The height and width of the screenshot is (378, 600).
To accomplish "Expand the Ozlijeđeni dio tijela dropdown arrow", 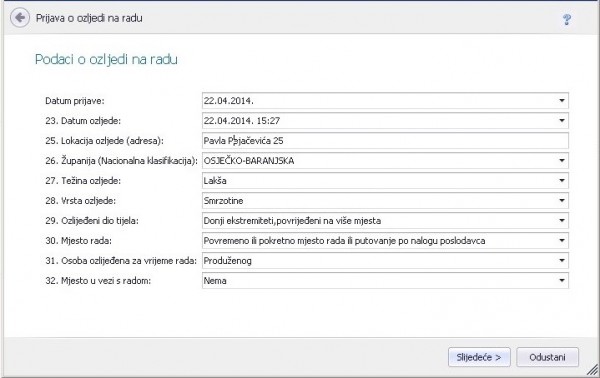I will [562, 220].
